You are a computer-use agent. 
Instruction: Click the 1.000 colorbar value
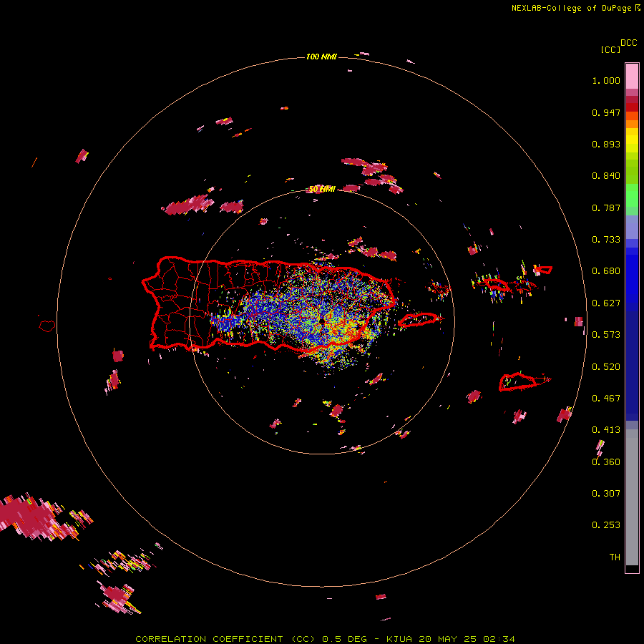[606, 80]
